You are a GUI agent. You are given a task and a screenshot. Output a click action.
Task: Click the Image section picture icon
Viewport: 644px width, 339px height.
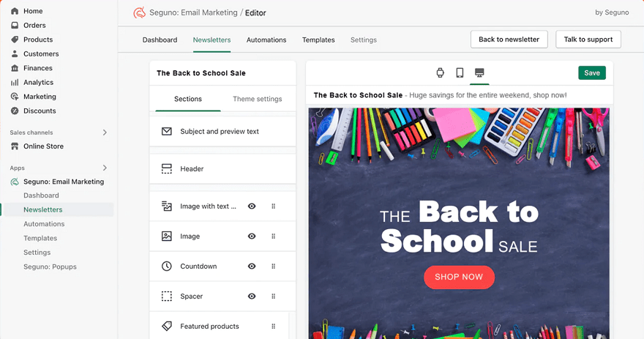click(x=167, y=236)
